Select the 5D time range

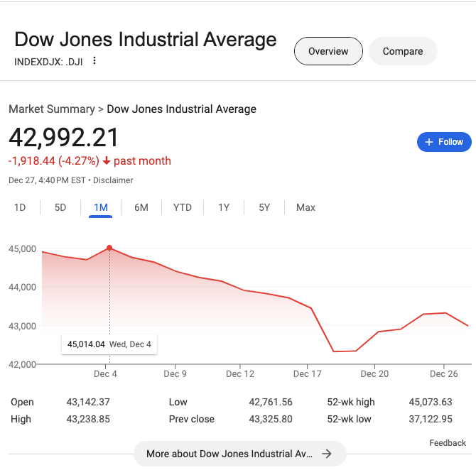(x=60, y=207)
